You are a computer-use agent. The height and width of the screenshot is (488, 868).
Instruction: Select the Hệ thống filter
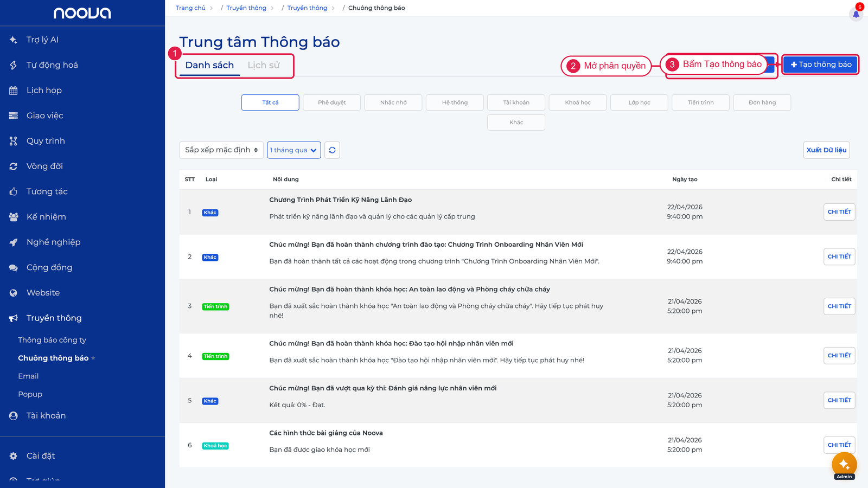455,102
